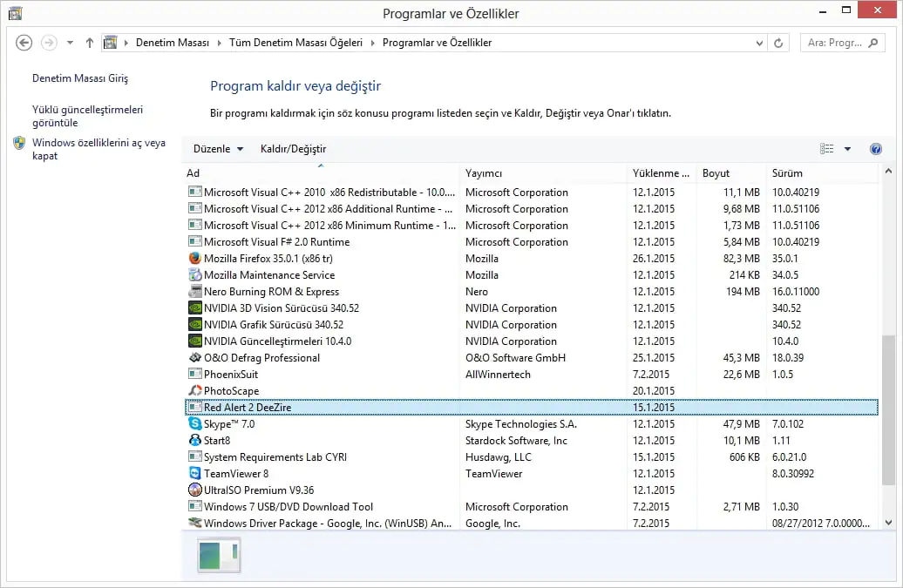Click the Refresh button beside address bar
903x588 pixels.
[x=778, y=43]
